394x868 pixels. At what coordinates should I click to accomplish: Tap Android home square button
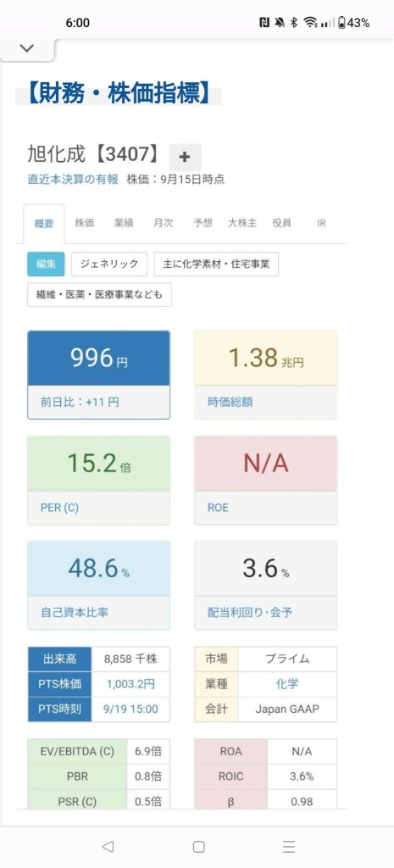point(198,847)
